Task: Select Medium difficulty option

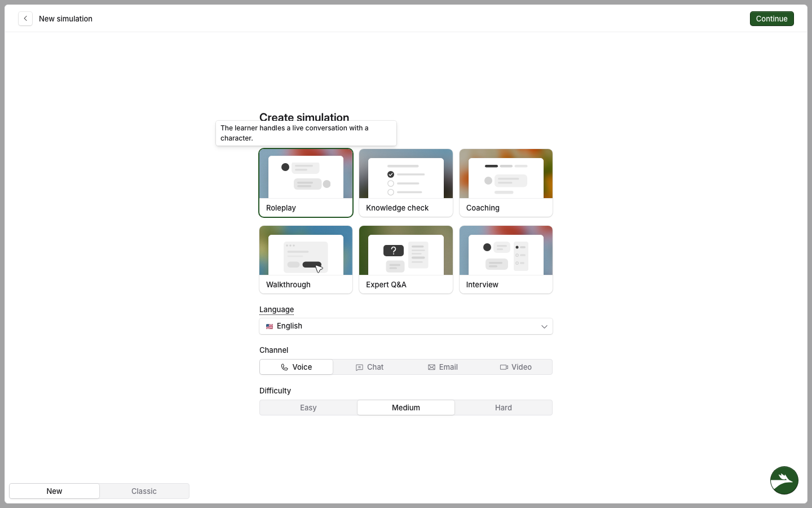Action: coord(406,408)
